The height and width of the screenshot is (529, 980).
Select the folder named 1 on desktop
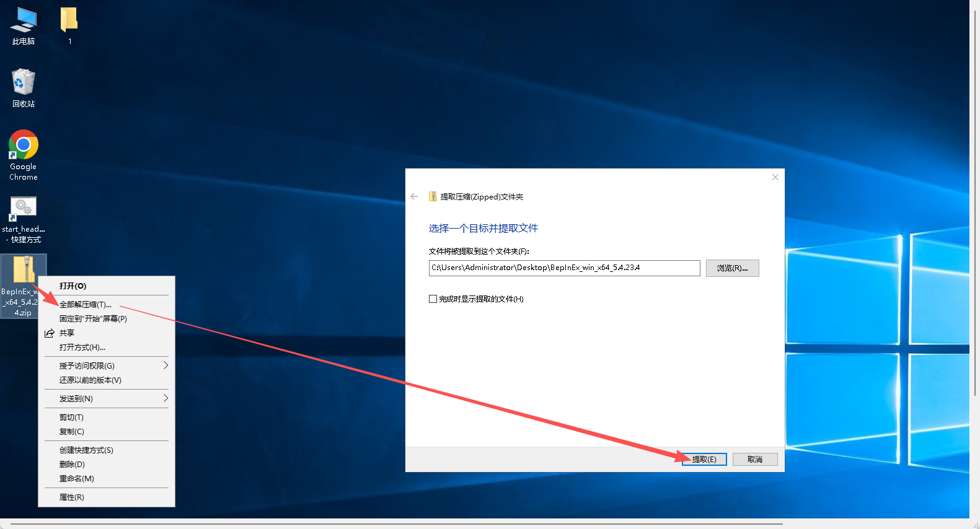tap(69, 21)
